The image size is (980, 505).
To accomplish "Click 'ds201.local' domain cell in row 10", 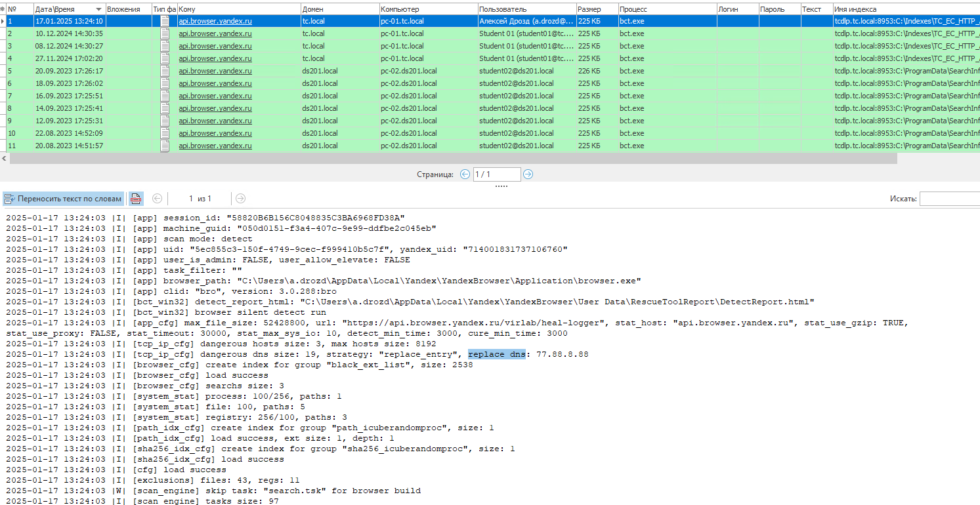I will [x=340, y=133].
